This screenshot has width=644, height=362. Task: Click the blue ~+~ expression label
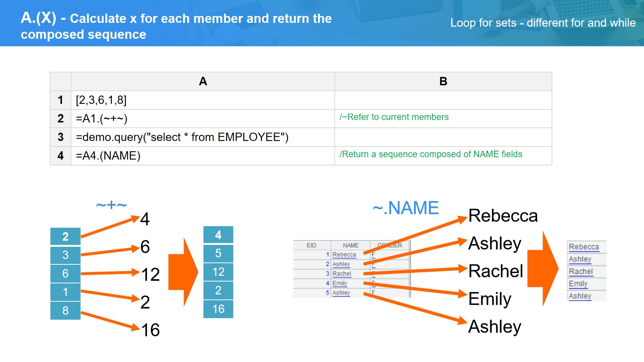click(111, 205)
